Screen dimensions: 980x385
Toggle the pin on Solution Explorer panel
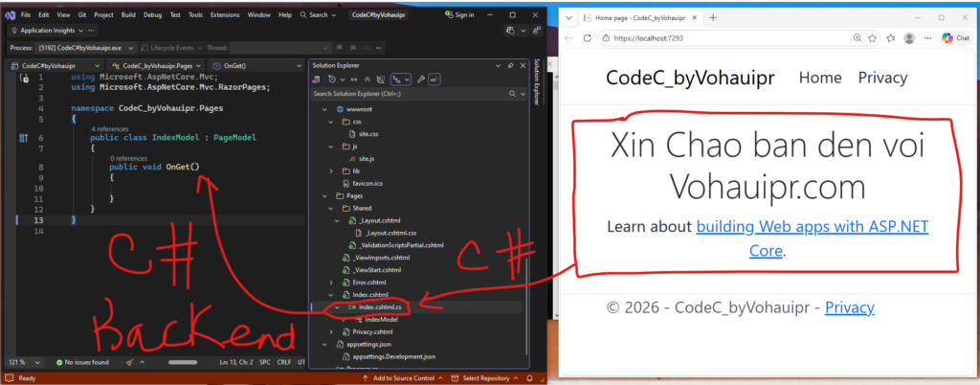tap(510, 65)
